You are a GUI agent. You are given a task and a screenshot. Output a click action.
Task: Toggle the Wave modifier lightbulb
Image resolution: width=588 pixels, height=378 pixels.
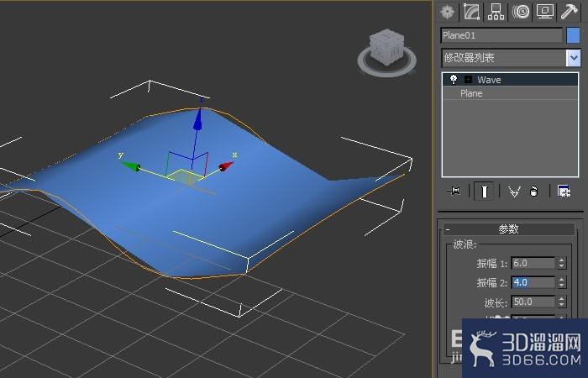click(454, 79)
